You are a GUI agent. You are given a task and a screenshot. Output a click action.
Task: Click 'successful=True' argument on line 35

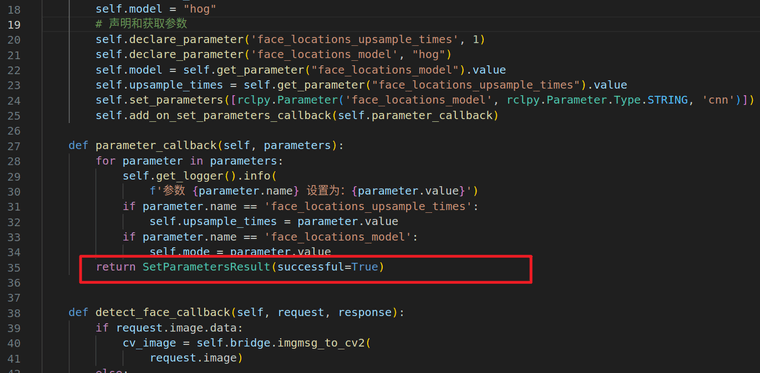[327, 267]
